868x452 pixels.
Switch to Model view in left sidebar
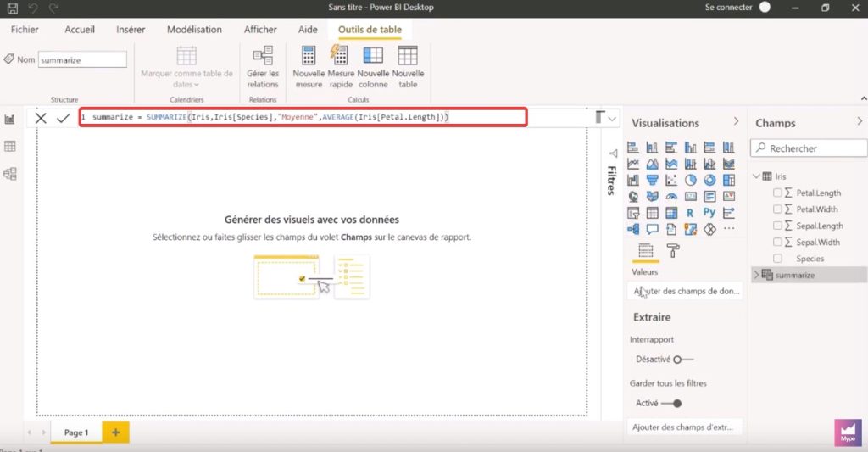[10, 174]
